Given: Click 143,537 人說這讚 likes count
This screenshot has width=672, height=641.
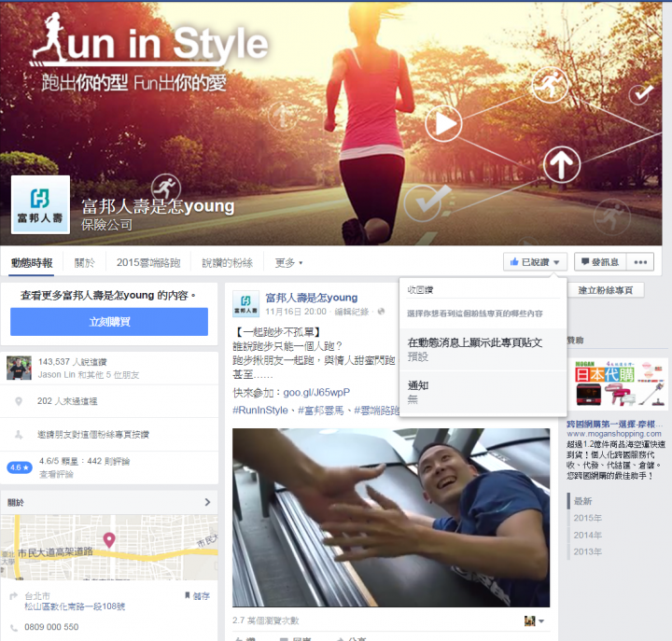Looking at the screenshot, I should click(73, 362).
